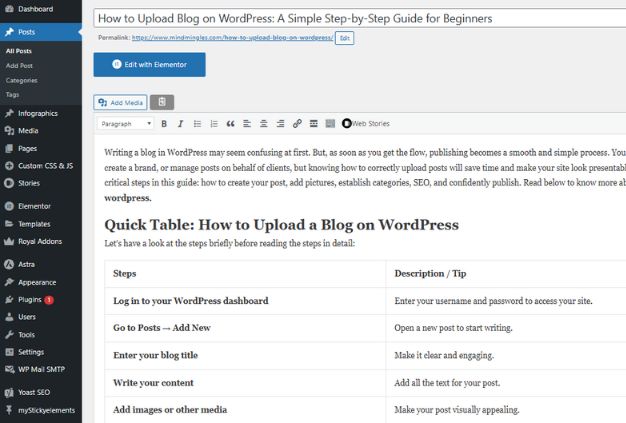Open Users in the sidebar
The image size is (626, 423).
[x=41, y=317]
